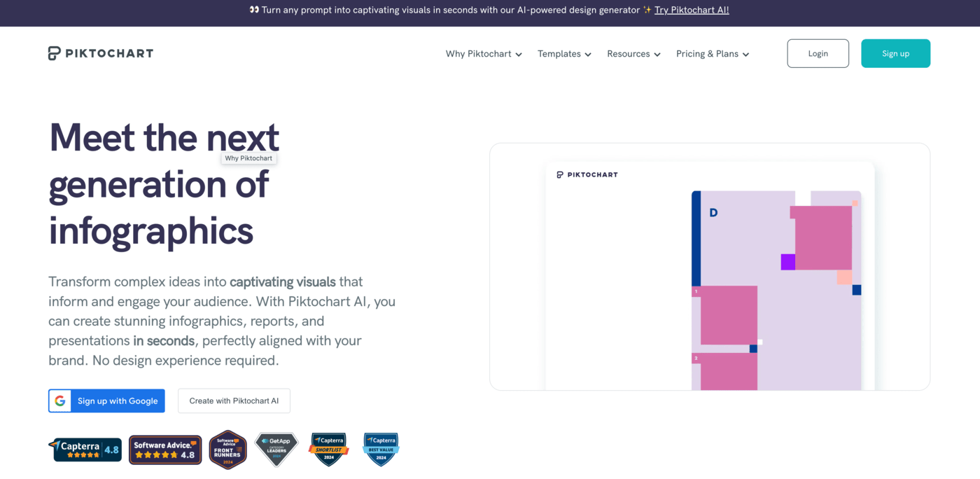Open the Capterra Best Value 2024 badge
This screenshot has width=980, height=479.
point(381,450)
